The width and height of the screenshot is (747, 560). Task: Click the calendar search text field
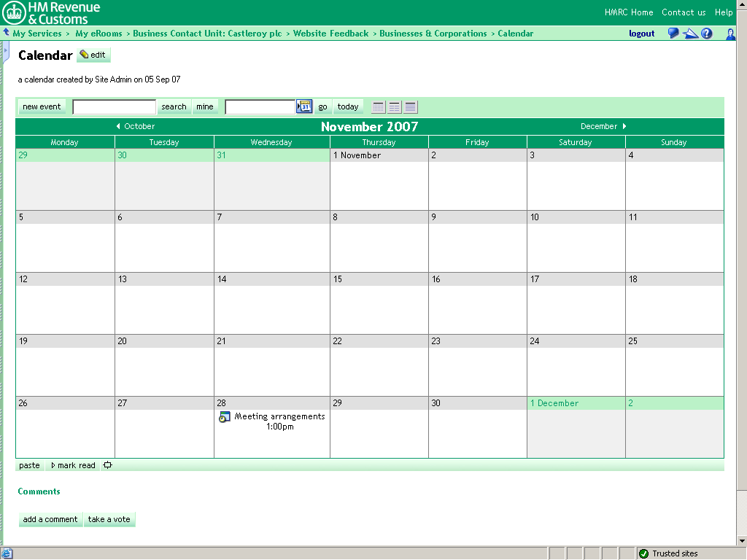tap(114, 107)
